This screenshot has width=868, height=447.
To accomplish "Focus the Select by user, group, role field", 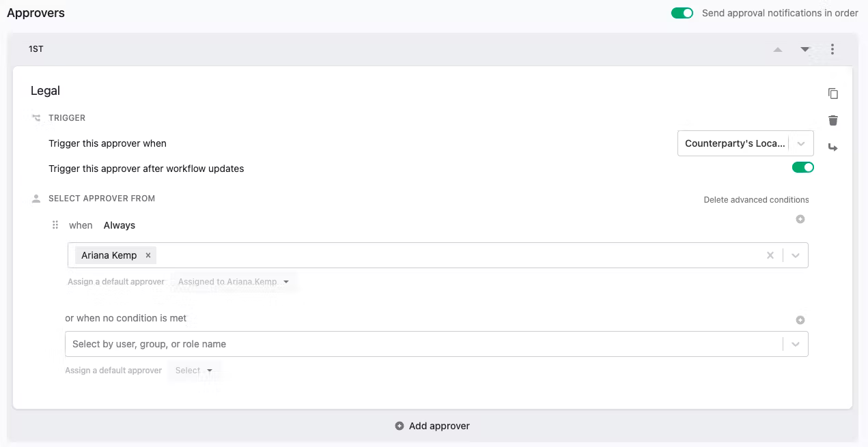I will (x=436, y=344).
